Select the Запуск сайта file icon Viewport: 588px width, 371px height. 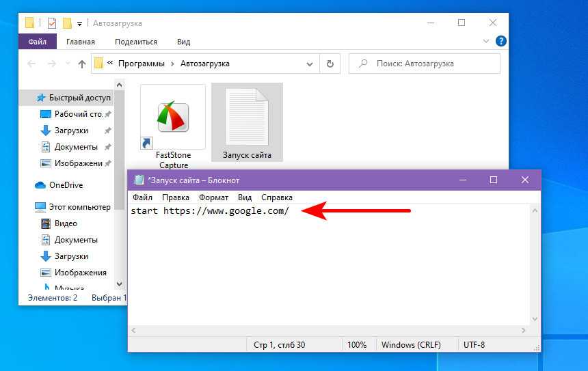pyautogui.click(x=247, y=118)
